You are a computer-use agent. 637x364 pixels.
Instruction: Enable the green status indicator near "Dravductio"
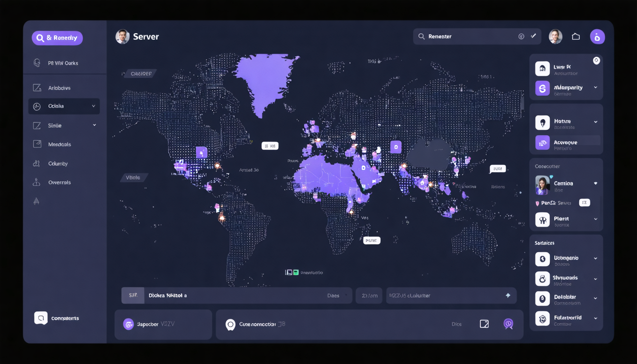point(296,272)
